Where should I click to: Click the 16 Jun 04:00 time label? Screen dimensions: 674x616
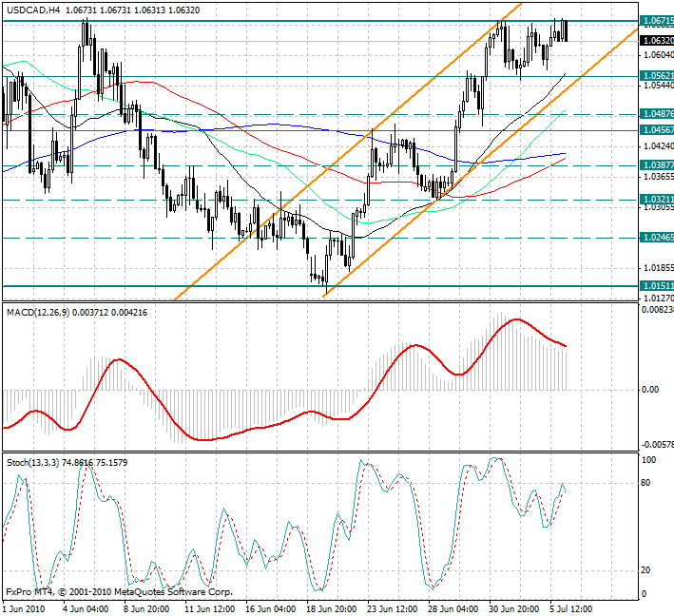point(271,609)
